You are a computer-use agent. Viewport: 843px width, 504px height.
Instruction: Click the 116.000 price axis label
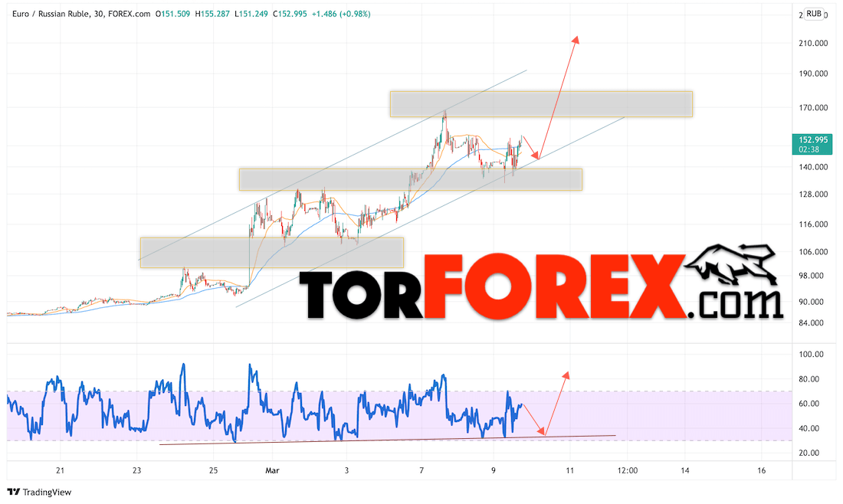point(813,224)
